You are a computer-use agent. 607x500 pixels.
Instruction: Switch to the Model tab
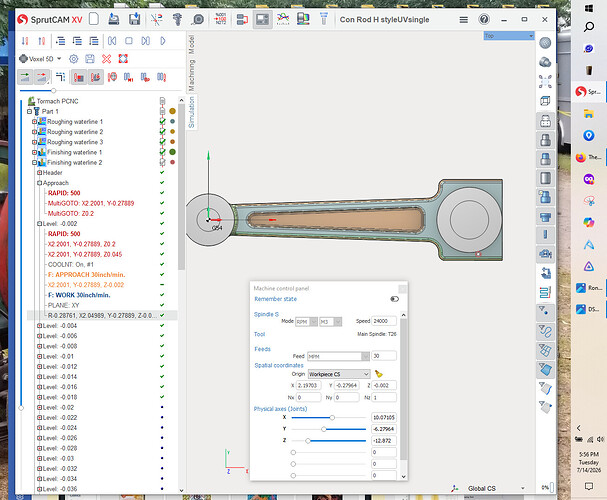click(191, 44)
